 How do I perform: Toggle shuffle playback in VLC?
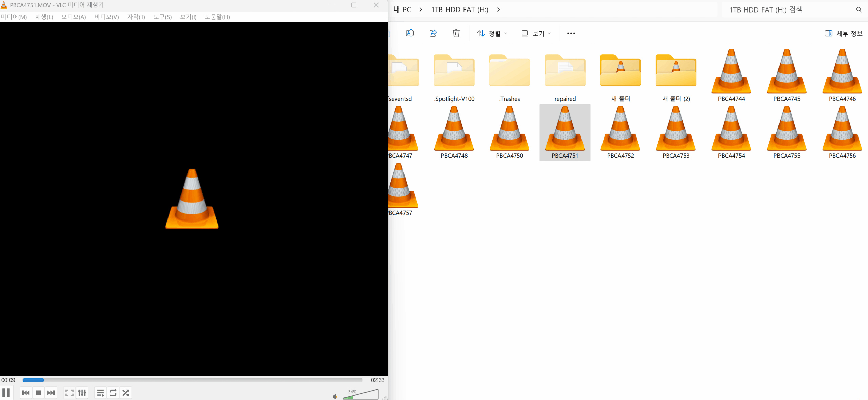pos(126,393)
